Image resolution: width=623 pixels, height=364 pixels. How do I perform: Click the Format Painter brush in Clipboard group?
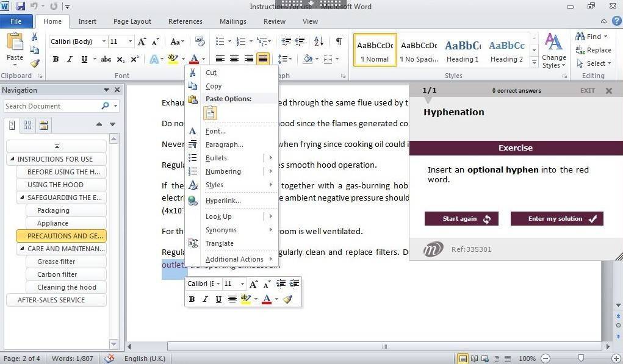[x=35, y=63]
